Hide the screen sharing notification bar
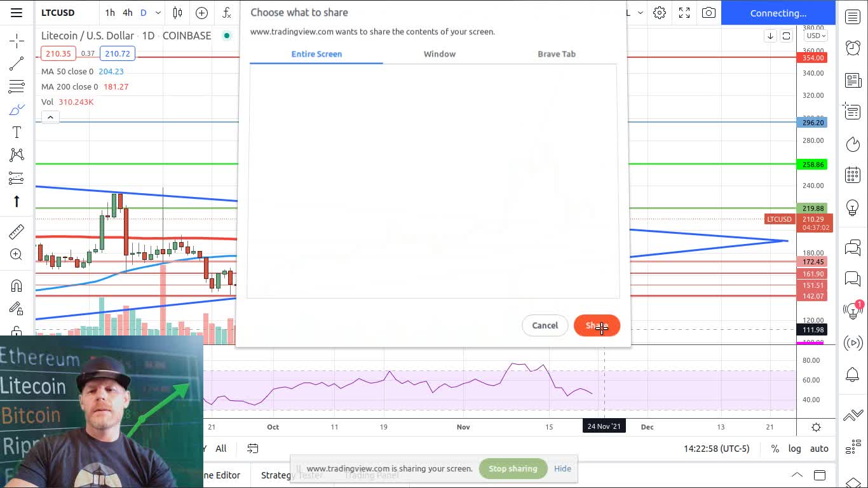 pyautogui.click(x=562, y=469)
